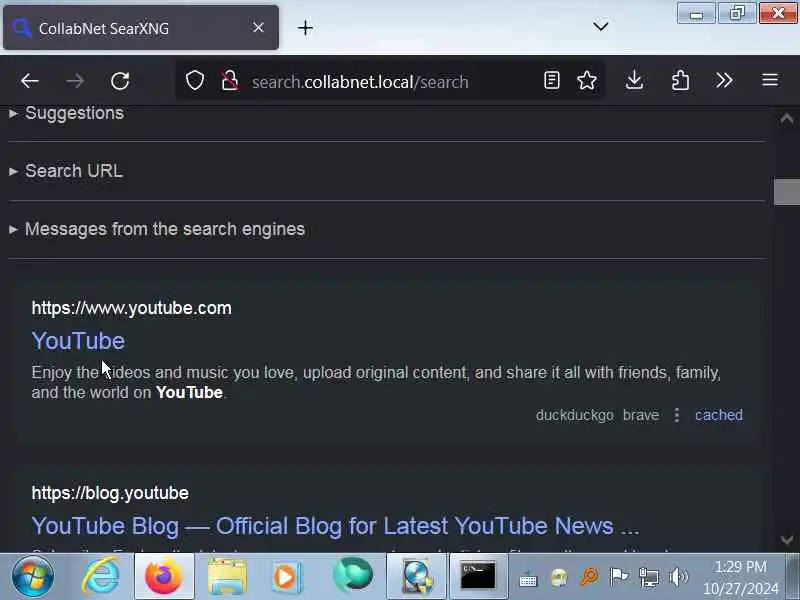Click the duckduckgo engine label
The image size is (800, 600).
click(575, 415)
